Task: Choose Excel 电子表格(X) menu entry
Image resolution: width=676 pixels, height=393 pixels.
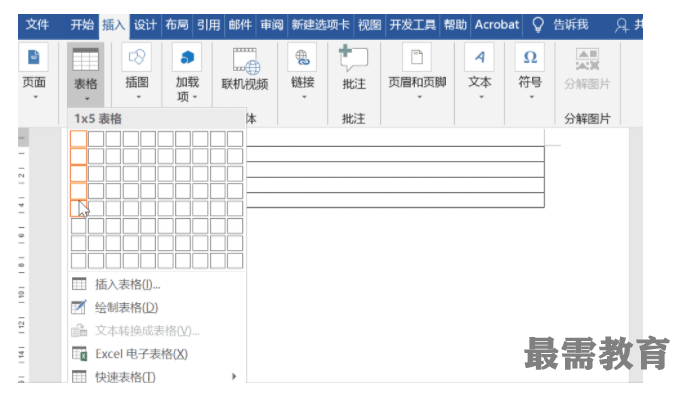Action: pyautogui.click(x=157, y=354)
